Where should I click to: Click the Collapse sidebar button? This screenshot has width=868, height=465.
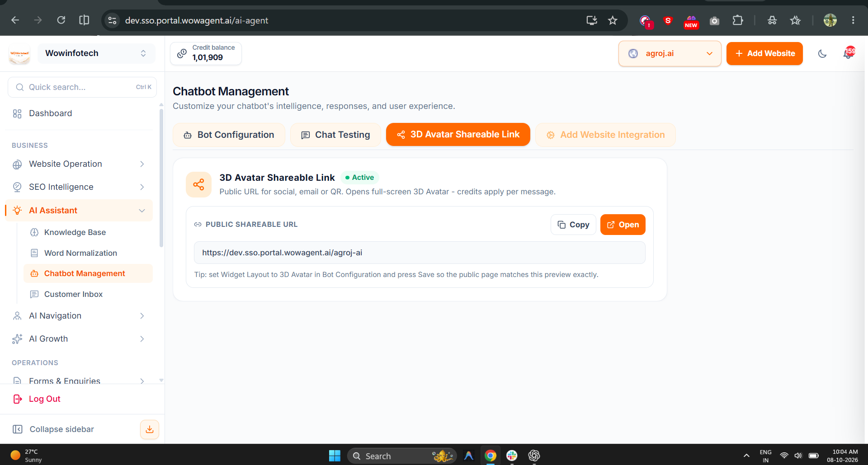[x=54, y=429]
